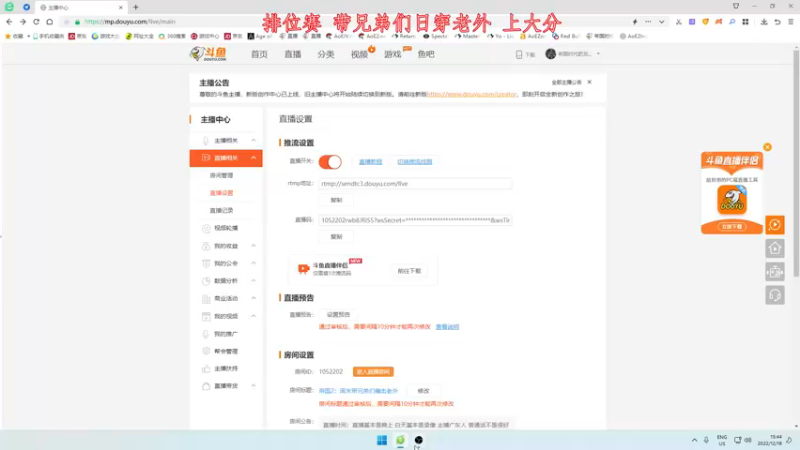Open the 分类 nav item
This screenshot has height=450, width=800.
pyautogui.click(x=326, y=54)
